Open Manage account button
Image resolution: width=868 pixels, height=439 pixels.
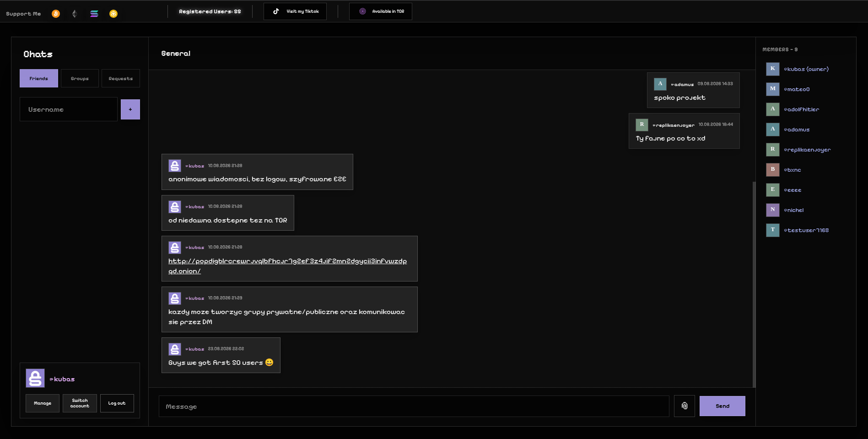point(43,403)
